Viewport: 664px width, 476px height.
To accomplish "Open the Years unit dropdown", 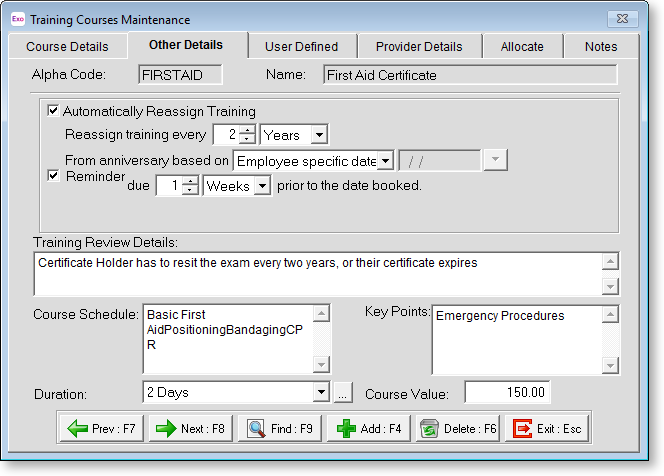I will (x=318, y=134).
